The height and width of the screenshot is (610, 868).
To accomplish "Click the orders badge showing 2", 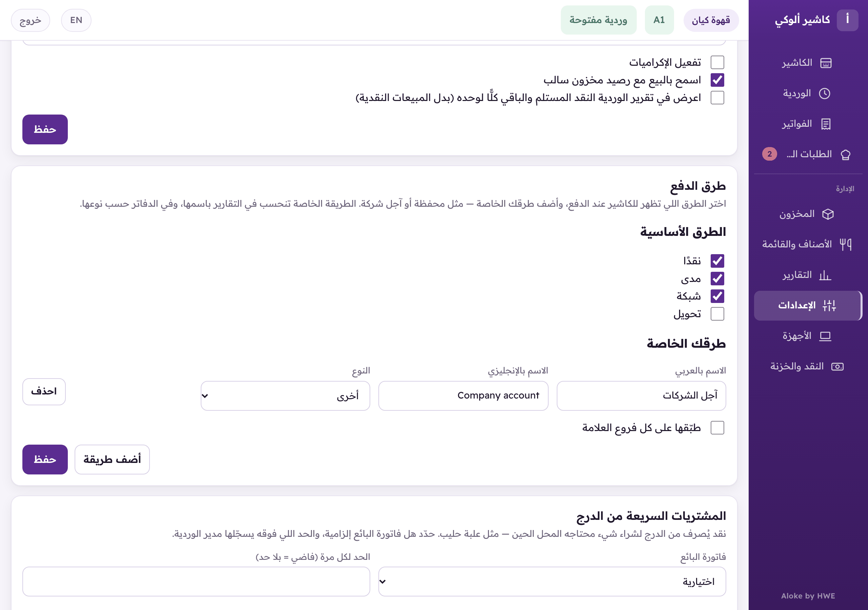I will tap(769, 154).
